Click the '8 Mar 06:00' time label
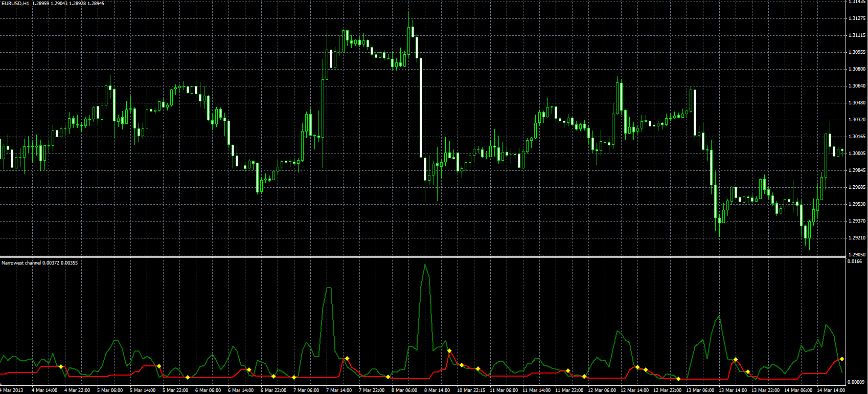Viewport: 868px width, 394px height. [404, 390]
